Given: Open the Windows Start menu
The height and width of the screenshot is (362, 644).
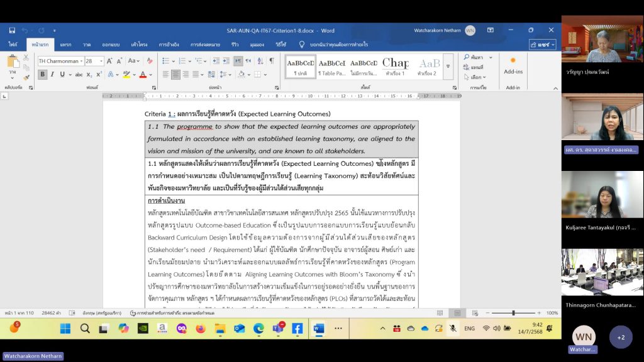Looking at the screenshot, I should click(x=65, y=328).
